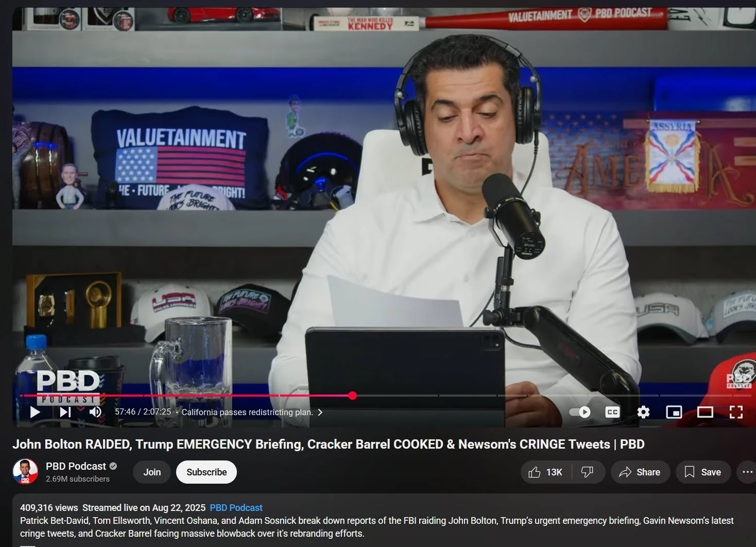Open the video settings gear
The image size is (756, 547).
[643, 412]
